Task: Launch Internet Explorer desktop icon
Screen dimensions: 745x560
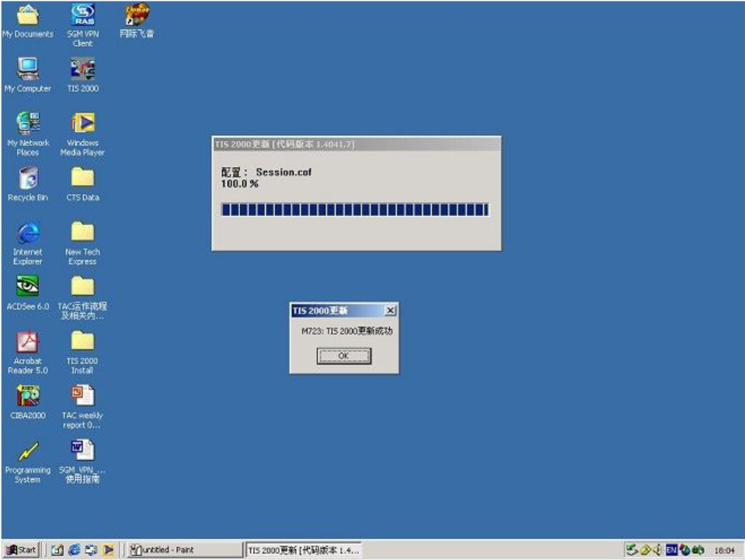Action: pyautogui.click(x=27, y=243)
